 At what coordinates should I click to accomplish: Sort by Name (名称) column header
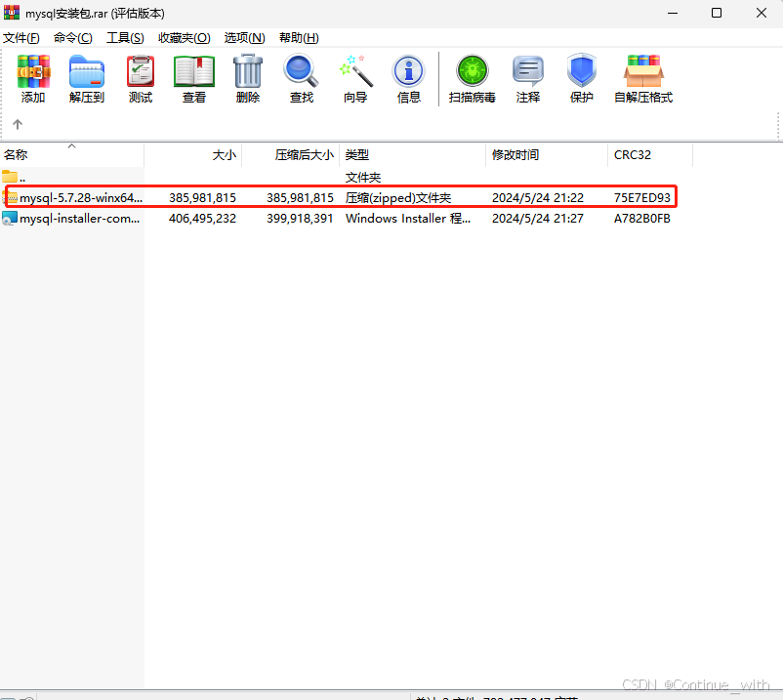72,155
